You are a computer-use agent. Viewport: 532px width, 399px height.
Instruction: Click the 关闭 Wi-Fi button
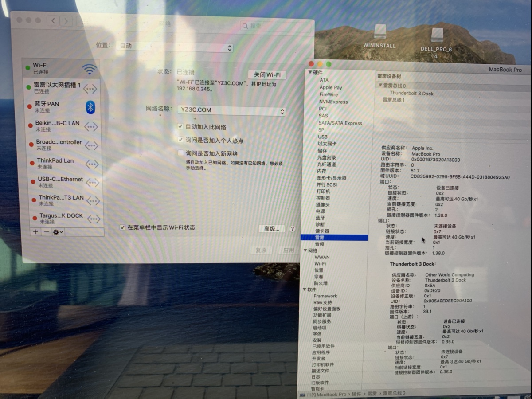point(267,74)
